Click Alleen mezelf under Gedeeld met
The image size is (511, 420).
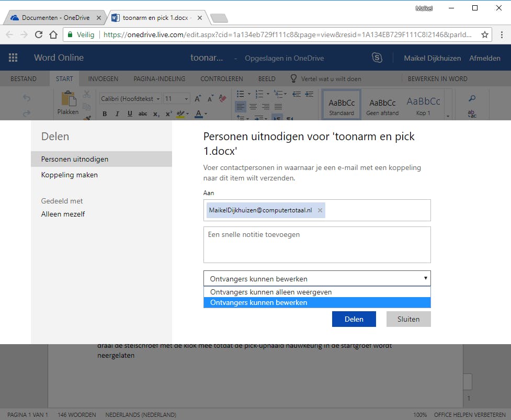click(63, 214)
